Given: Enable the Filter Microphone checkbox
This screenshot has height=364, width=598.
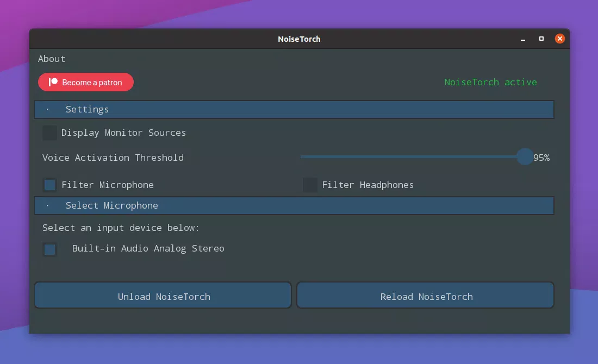Looking at the screenshot, I should tap(49, 185).
